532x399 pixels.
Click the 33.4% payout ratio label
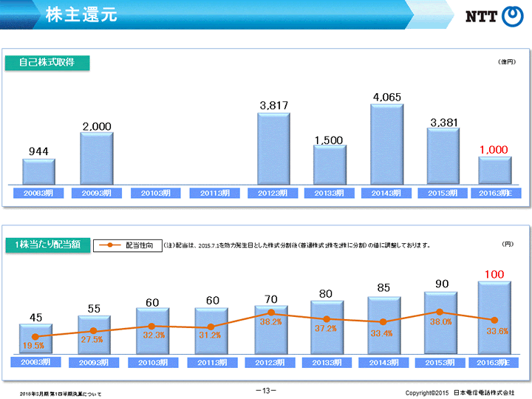(x=382, y=333)
